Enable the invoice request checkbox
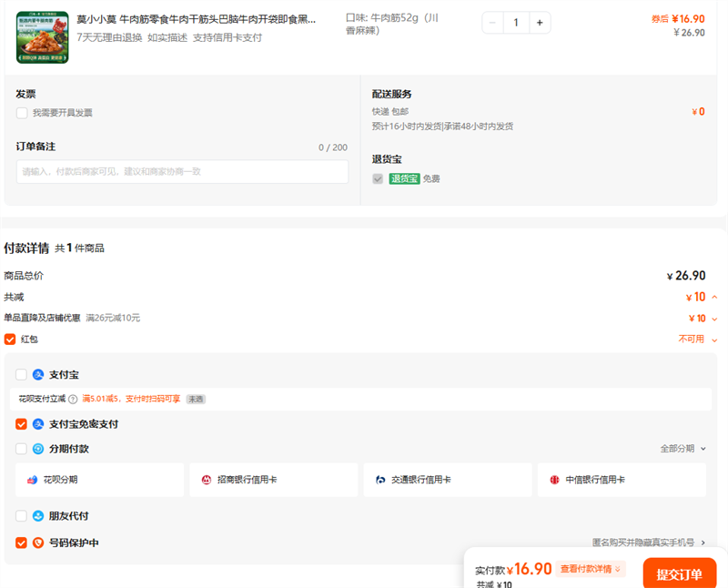 [22, 113]
